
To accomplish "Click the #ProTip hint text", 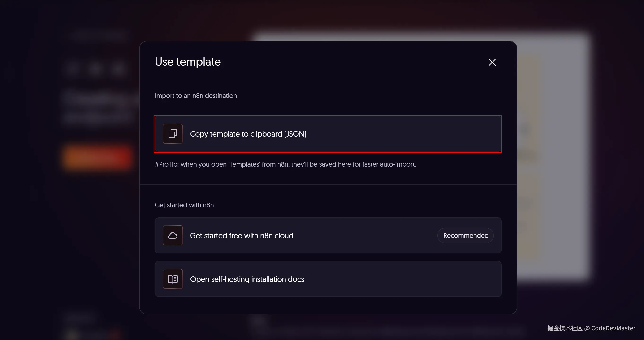I will (285, 164).
